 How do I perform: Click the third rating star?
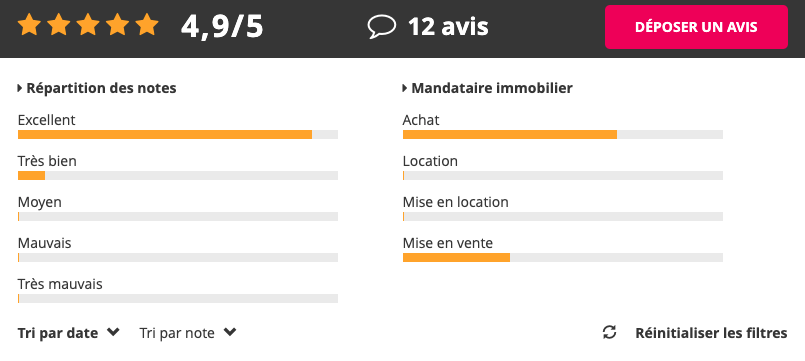pyautogui.click(x=88, y=25)
